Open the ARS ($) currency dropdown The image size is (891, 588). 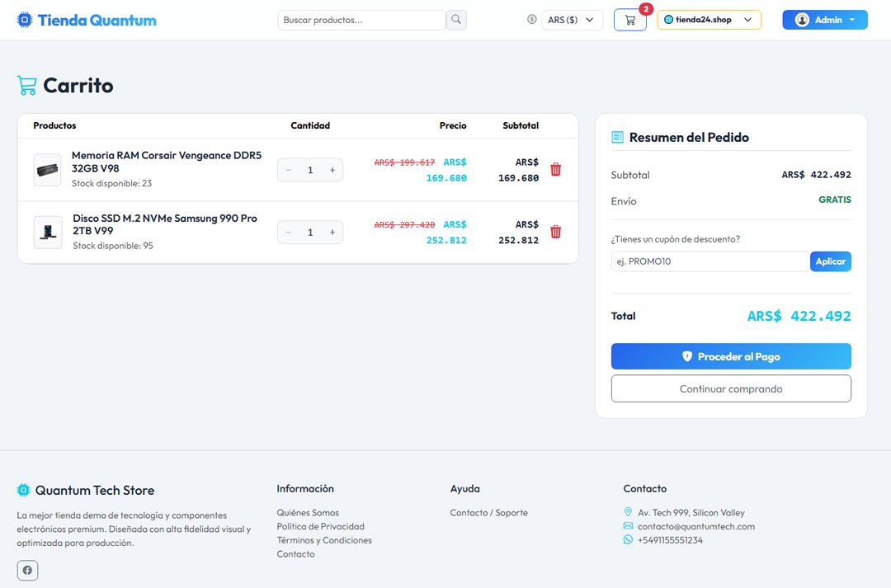(x=572, y=20)
